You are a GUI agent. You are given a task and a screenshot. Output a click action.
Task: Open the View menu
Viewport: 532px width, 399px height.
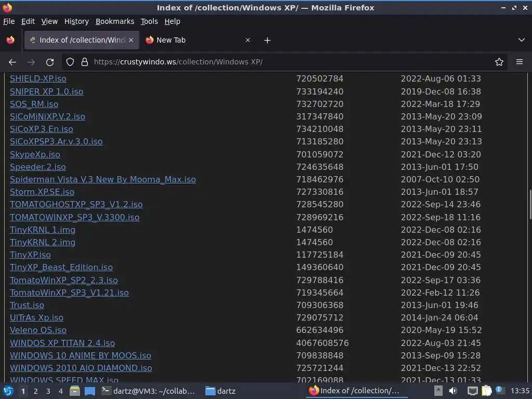[x=49, y=21]
